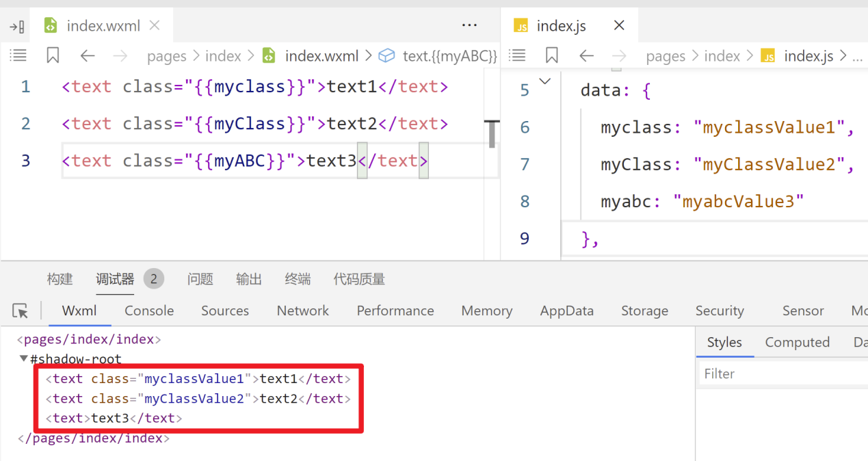Focus the Styles Filter input field
Image resolution: width=868 pixels, height=461 pixels.
click(780, 374)
